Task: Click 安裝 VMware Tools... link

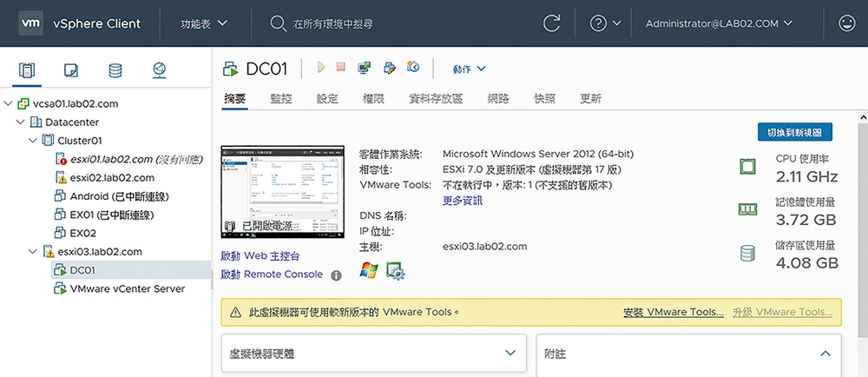Action: (674, 312)
